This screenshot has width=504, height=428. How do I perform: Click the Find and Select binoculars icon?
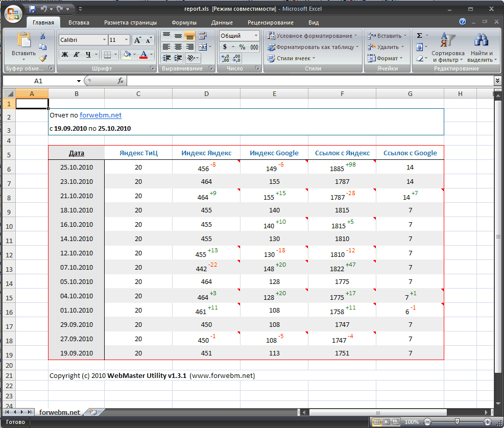pos(481,40)
